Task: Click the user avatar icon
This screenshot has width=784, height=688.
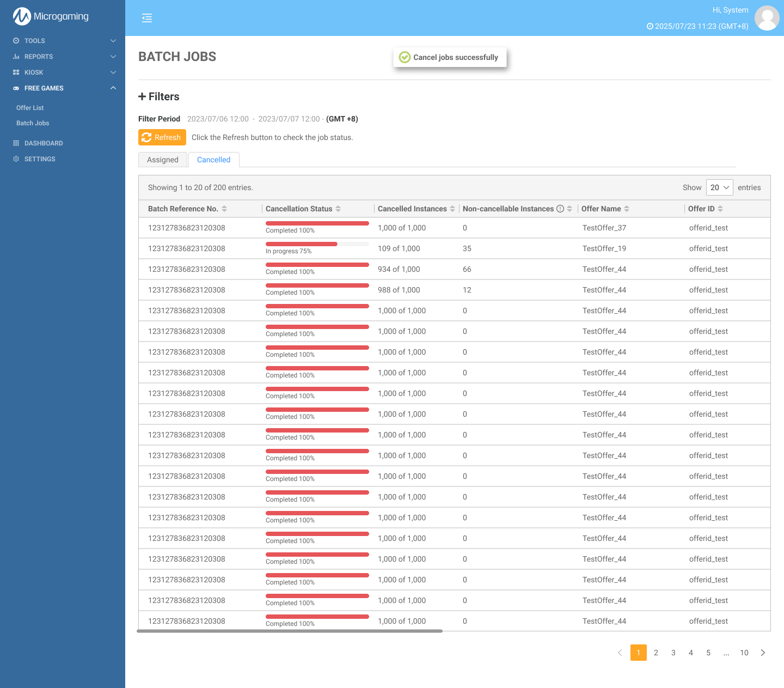Action: [767, 18]
